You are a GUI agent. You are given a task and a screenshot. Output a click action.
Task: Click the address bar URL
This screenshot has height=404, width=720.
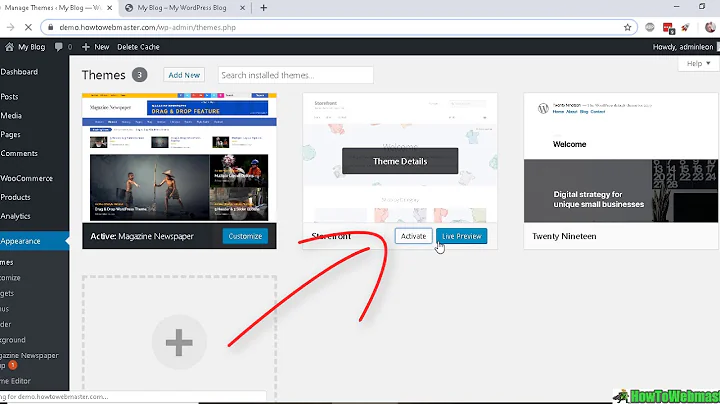(147, 28)
